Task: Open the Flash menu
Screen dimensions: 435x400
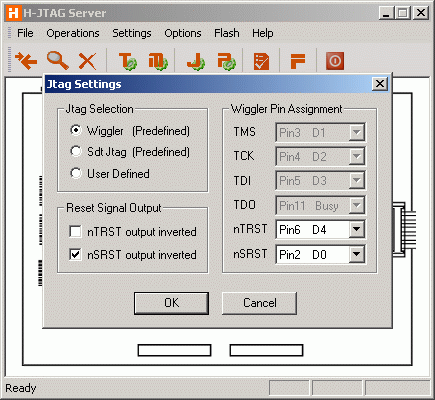Action: coord(227,33)
